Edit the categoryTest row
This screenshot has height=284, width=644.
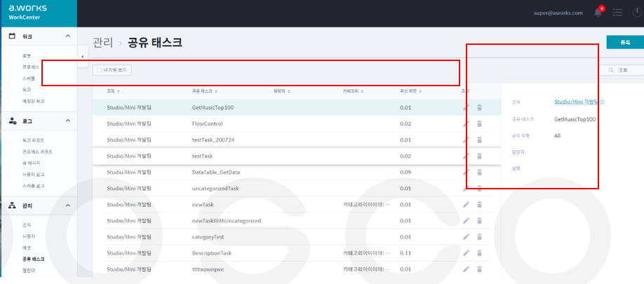(466, 237)
